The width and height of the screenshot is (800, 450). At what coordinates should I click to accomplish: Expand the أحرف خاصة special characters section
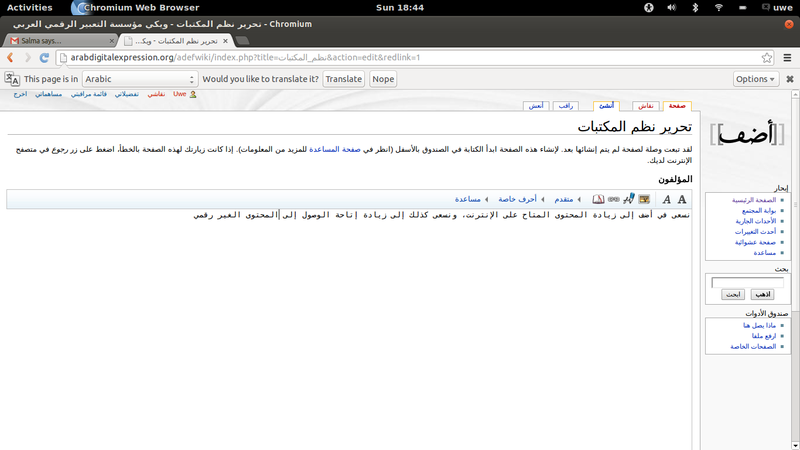pyautogui.click(x=521, y=199)
